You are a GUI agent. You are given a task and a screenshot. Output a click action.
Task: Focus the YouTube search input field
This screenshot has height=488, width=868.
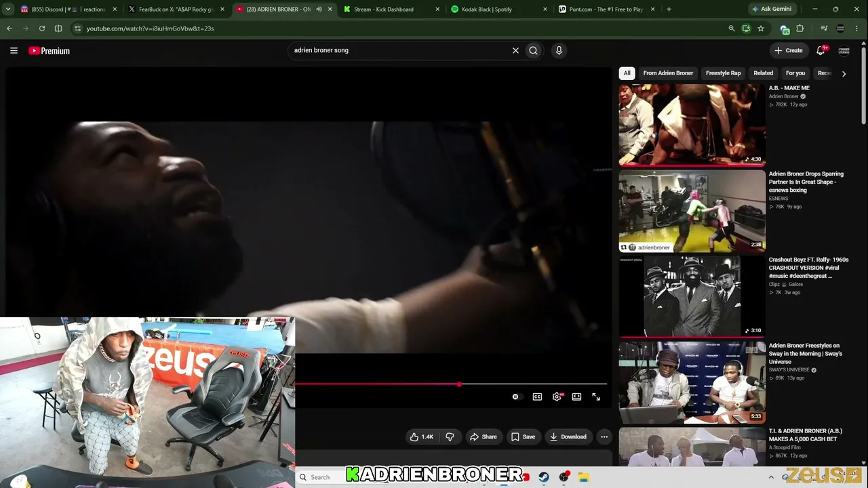click(400, 50)
